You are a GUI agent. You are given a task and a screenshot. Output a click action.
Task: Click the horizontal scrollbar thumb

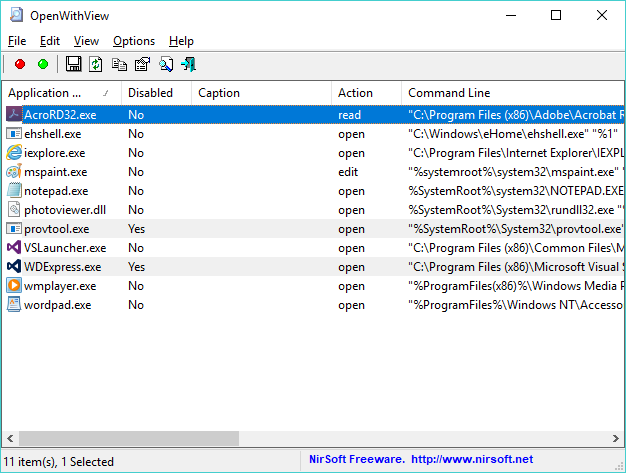click(x=129, y=438)
